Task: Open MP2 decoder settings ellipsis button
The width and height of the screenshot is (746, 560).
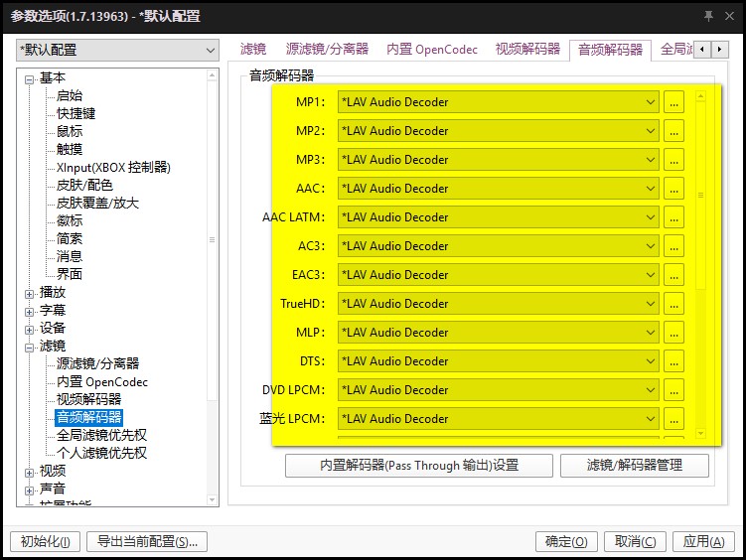Action: (x=673, y=131)
